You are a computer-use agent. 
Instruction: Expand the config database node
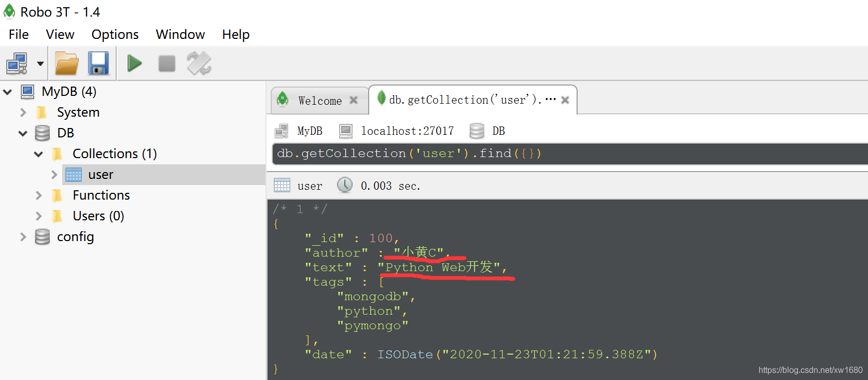(23, 237)
